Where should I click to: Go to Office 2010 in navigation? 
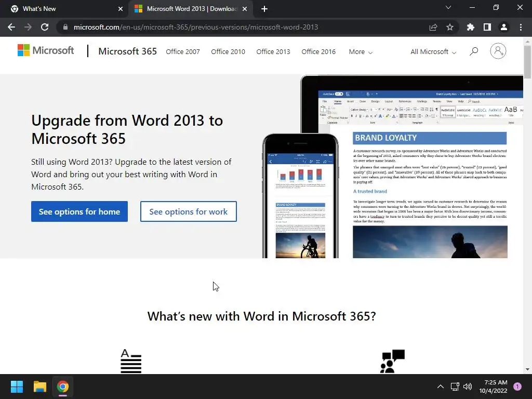[x=228, y=51]
